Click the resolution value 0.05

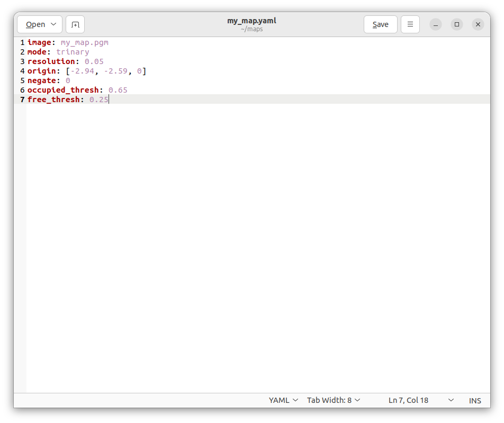94,61
